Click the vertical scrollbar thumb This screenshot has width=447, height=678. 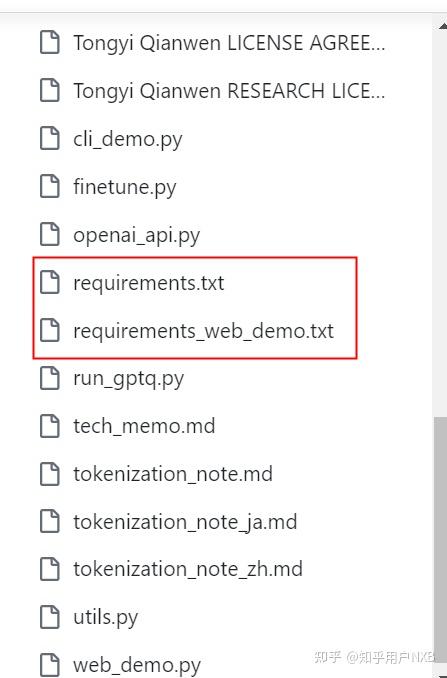pyautogui.click(x=440, y=543)
